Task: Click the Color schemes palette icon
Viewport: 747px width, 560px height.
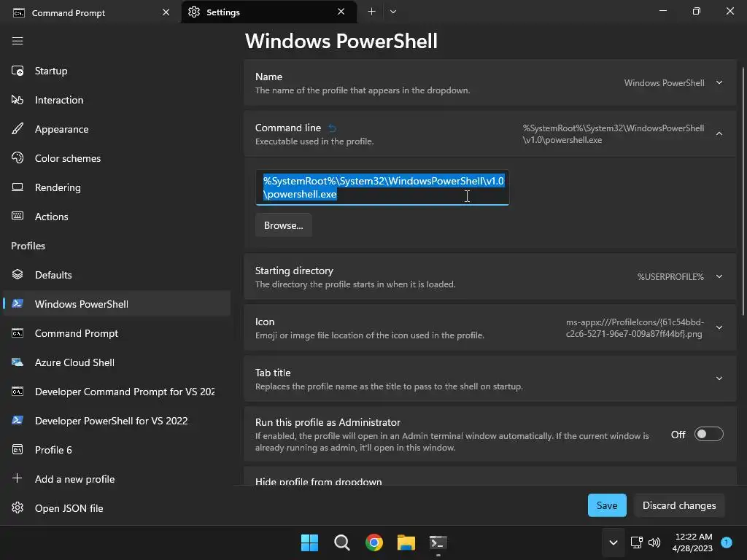Action: 18,158
